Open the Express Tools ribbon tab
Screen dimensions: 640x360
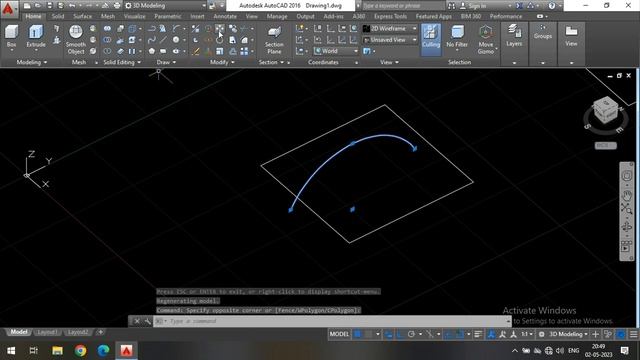click(x=390, y=16)
